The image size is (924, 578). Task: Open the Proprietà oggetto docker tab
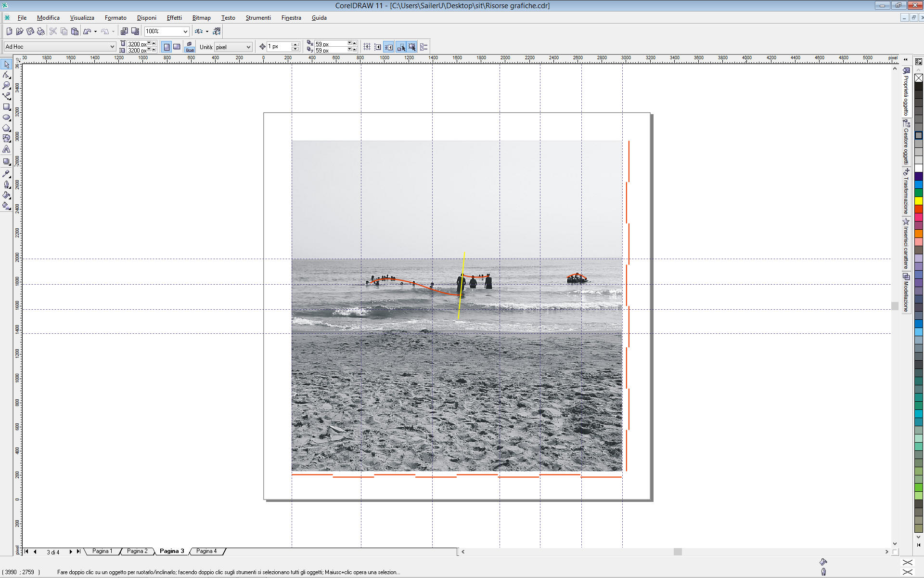906,92
